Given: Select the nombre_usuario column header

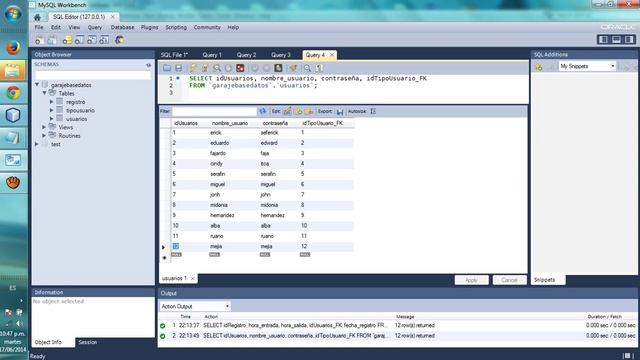Looking at the screenshot, I should [x=230, y=123].
